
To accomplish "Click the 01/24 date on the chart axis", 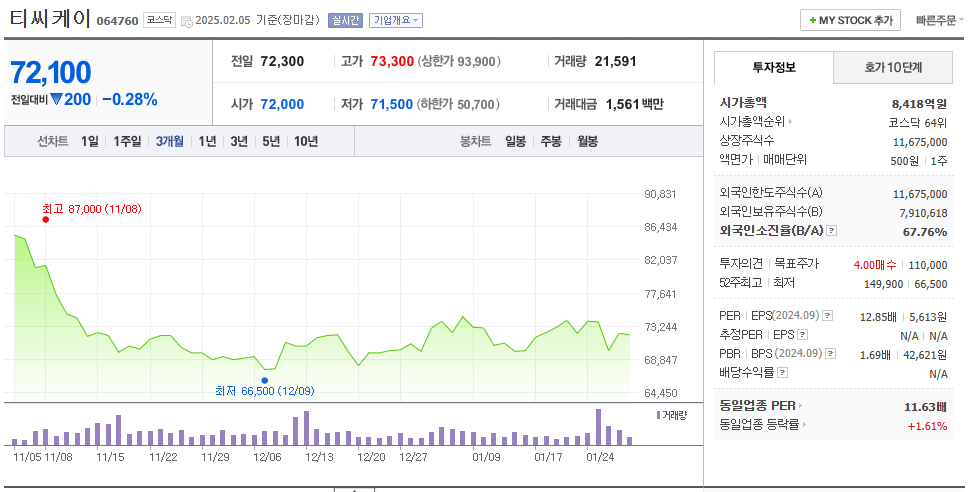I will [x=600, y=457].
